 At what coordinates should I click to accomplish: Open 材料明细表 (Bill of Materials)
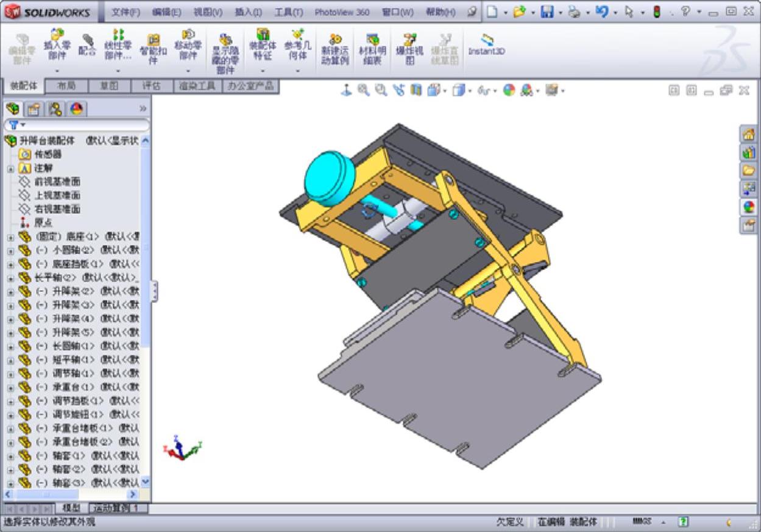click(372, 49)
